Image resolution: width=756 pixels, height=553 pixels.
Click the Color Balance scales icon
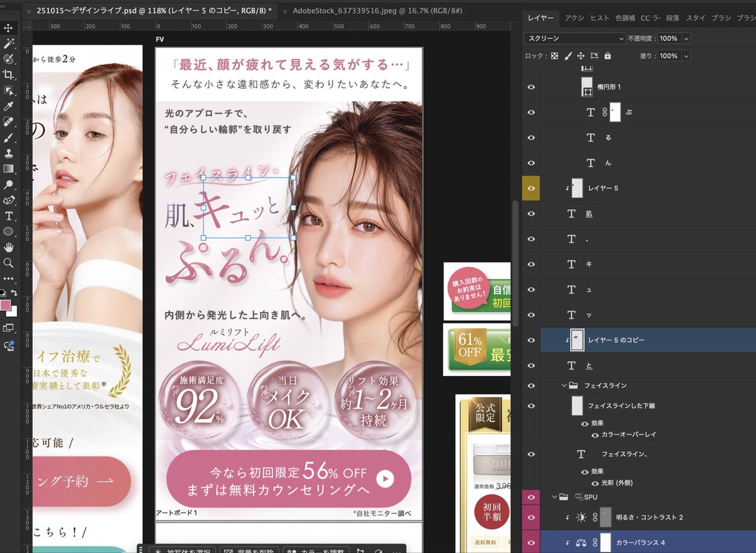tap(581, 542)
